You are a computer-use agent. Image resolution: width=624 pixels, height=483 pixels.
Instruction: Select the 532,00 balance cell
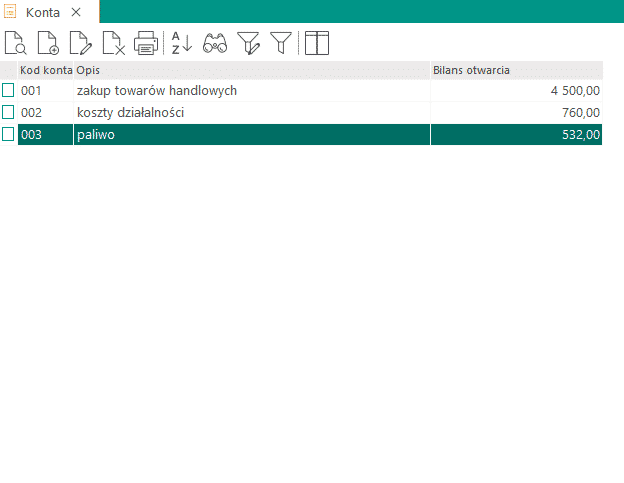click(x=517, y=134)
